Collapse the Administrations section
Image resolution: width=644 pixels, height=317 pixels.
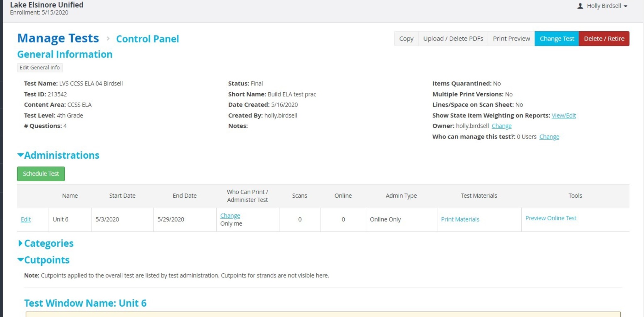tap(58, 155)
